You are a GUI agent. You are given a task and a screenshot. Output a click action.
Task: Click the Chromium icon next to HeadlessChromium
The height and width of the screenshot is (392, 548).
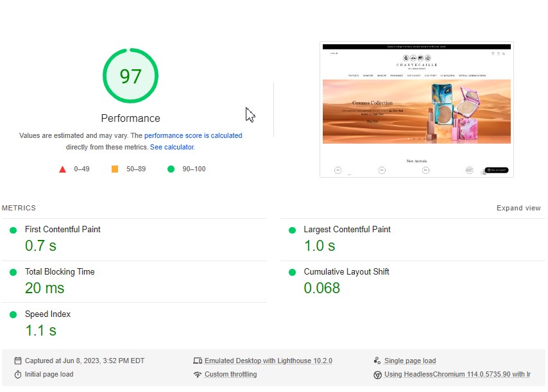coord(378,374)
